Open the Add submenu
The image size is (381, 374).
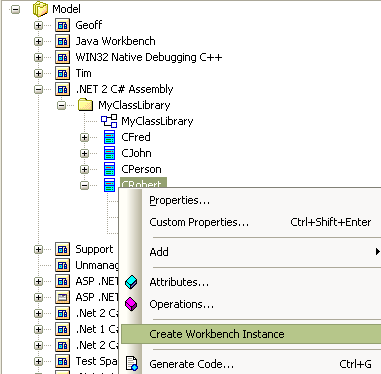(x=250, y=252)
